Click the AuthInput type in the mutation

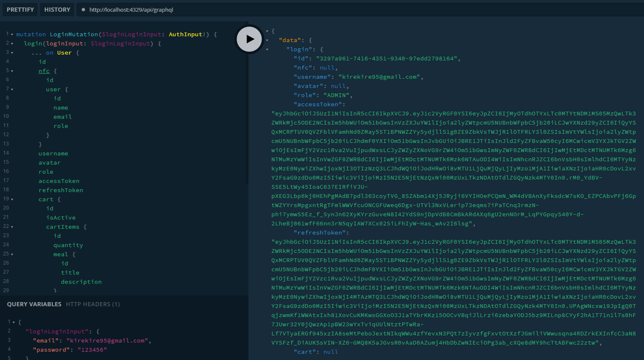pyautogui.click(x=185, y=35)
